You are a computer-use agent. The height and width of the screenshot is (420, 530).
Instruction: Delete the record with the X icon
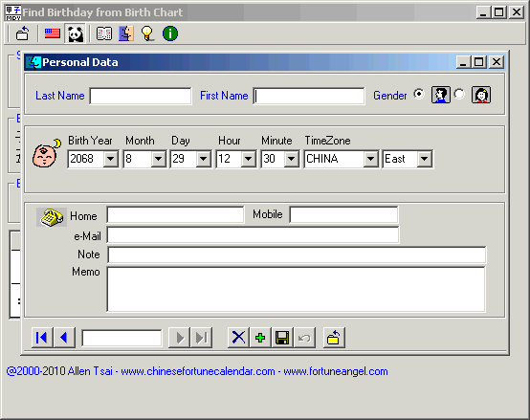pos(238,338)
